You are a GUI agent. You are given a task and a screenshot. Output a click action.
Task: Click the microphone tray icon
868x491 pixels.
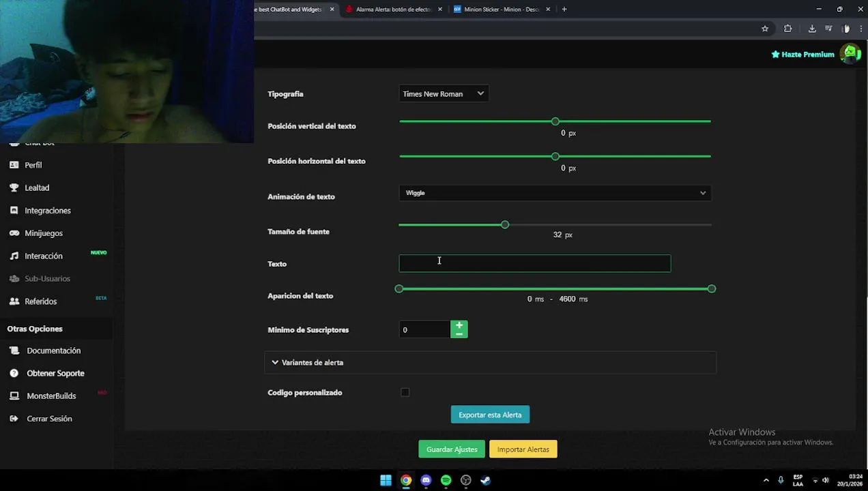[x=781, y=480]
